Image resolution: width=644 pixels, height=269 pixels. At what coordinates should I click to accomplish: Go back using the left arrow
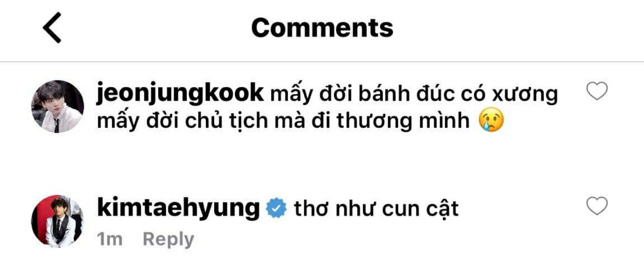[52, 27]
